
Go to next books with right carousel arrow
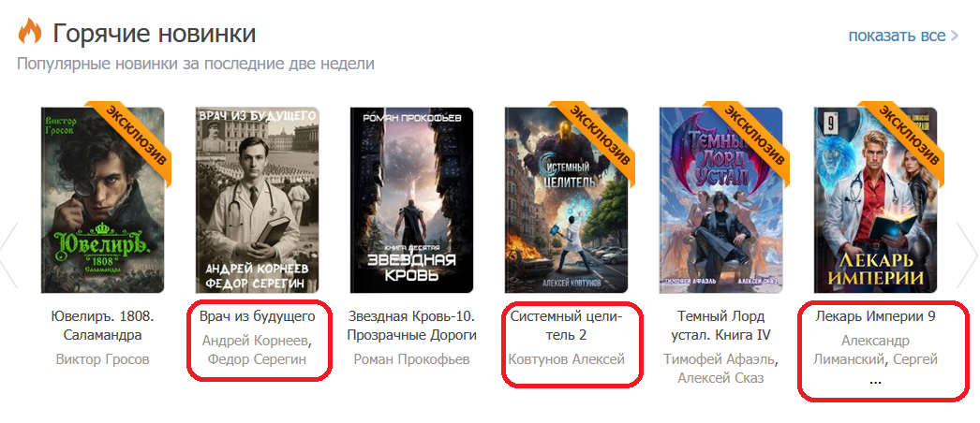(x=968, y=255)
